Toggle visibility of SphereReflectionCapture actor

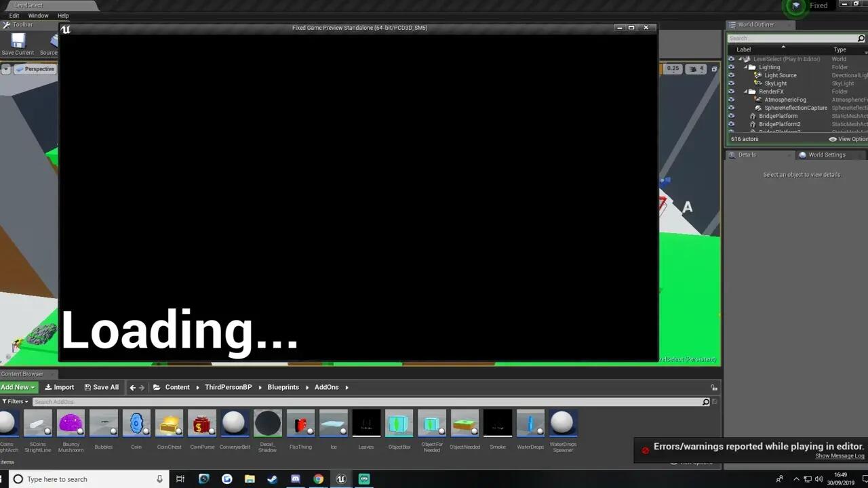731,108
